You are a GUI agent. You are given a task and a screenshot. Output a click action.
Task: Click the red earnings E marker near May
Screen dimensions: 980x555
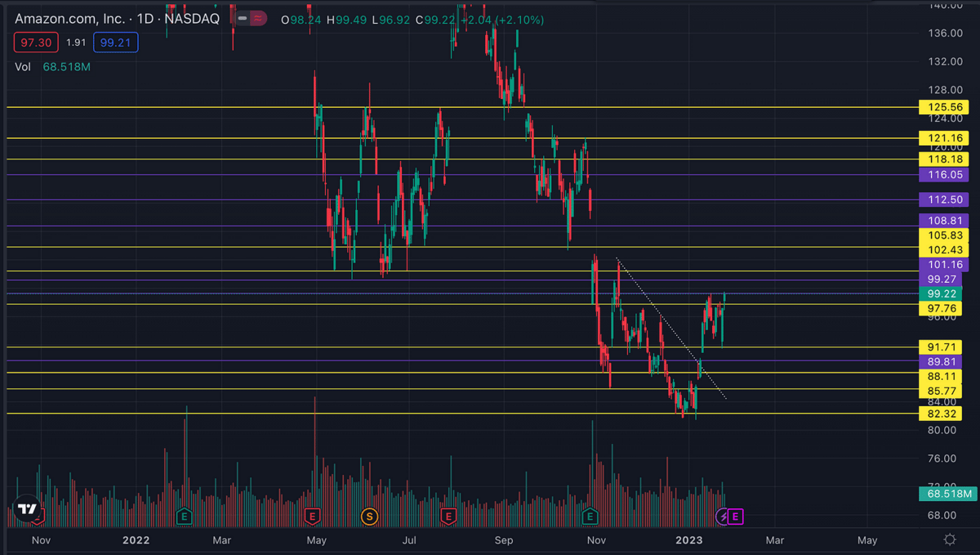coord(311,516)
